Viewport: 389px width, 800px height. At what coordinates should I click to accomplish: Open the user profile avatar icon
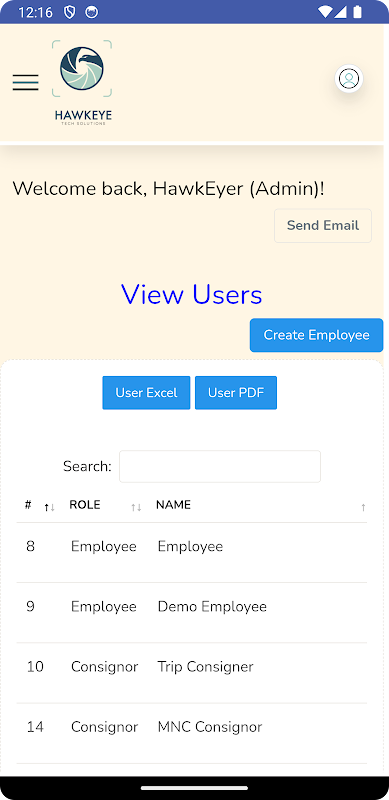(x=349, y=79)
